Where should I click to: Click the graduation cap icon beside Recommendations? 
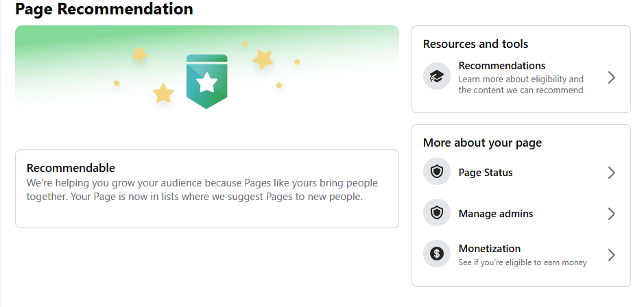click(437, 76)
